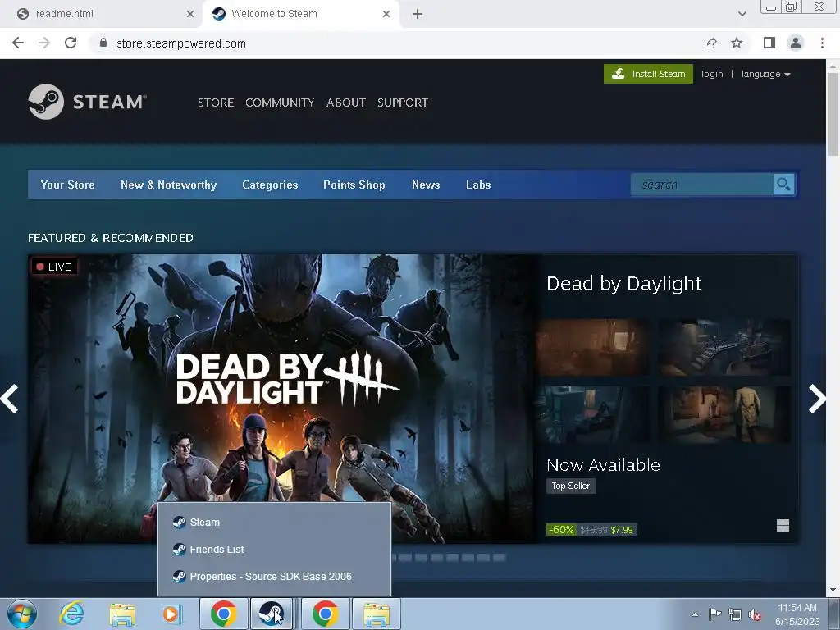Select the Welcome to Steam tab
This screenshot has height=630, width=840.
click(300, 14)
